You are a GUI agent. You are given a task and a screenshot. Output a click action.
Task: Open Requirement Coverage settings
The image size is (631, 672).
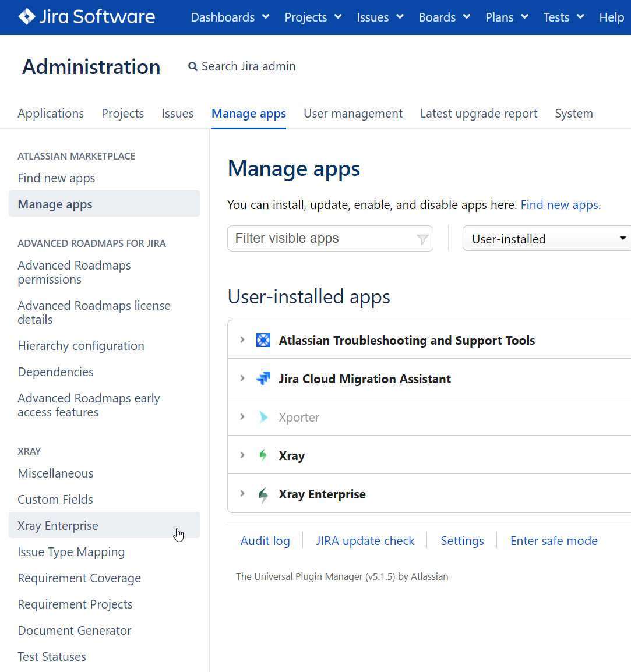point(79,578)
